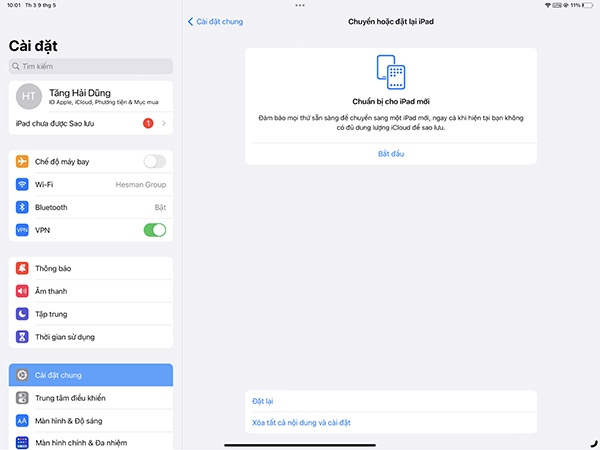Open Tăng Hải Dũng Apple ID profile

tap(90, 96)
